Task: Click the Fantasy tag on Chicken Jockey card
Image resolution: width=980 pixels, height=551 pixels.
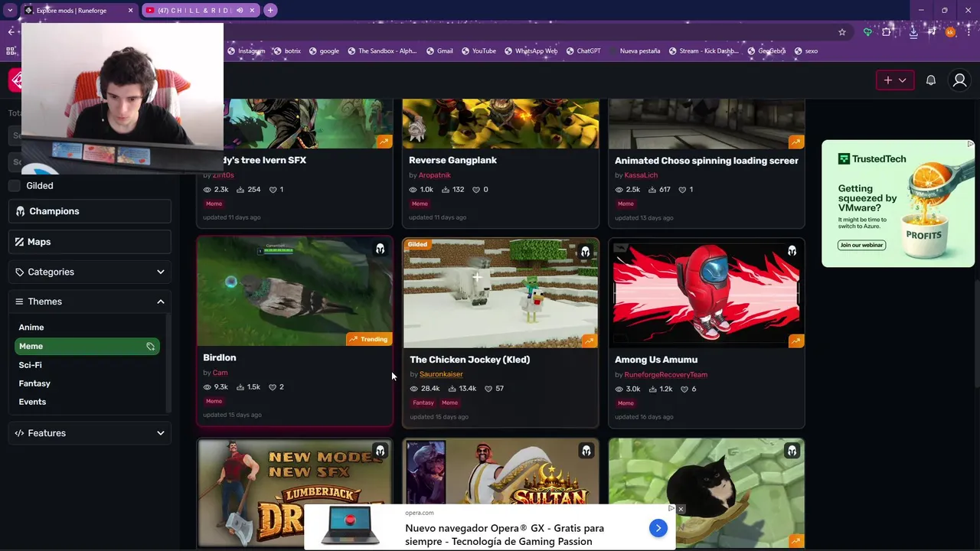Action: [x=423, y=403]
